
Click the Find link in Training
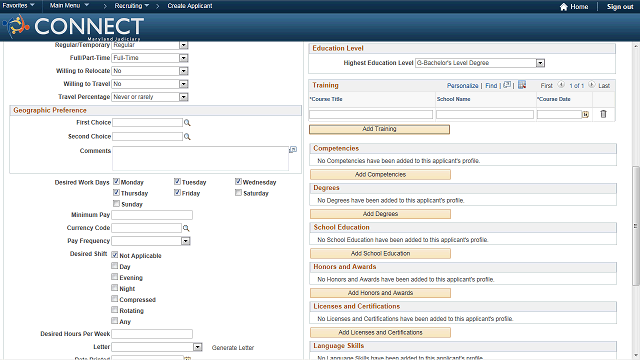(491, 86)
